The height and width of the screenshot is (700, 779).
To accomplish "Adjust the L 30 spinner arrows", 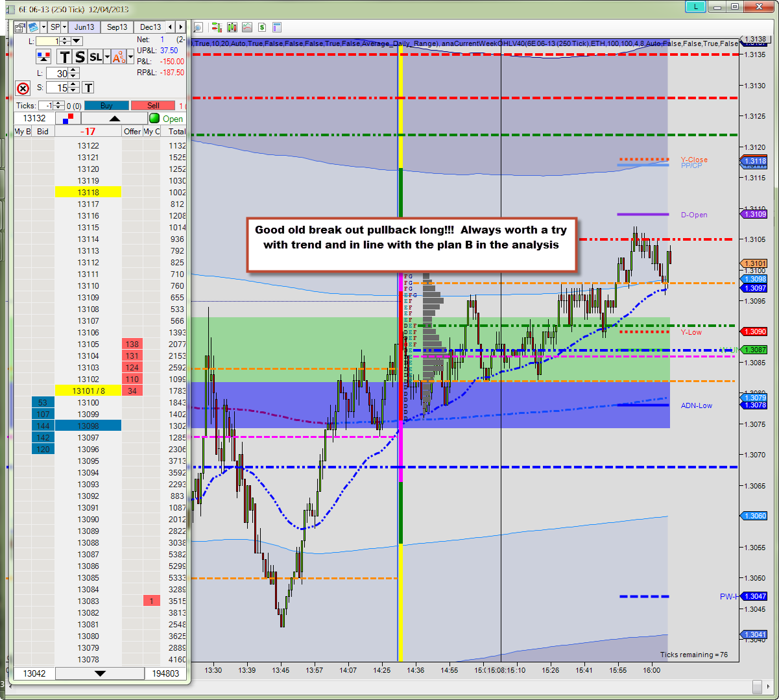I will (x=73, y=73).
